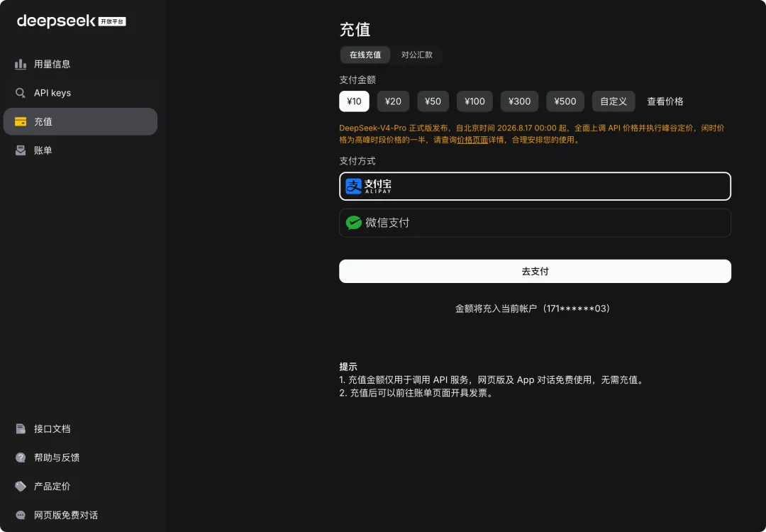This screenshot has height=532, width=766.
Task: Open API keys page
Action: (x=80, y=93)
